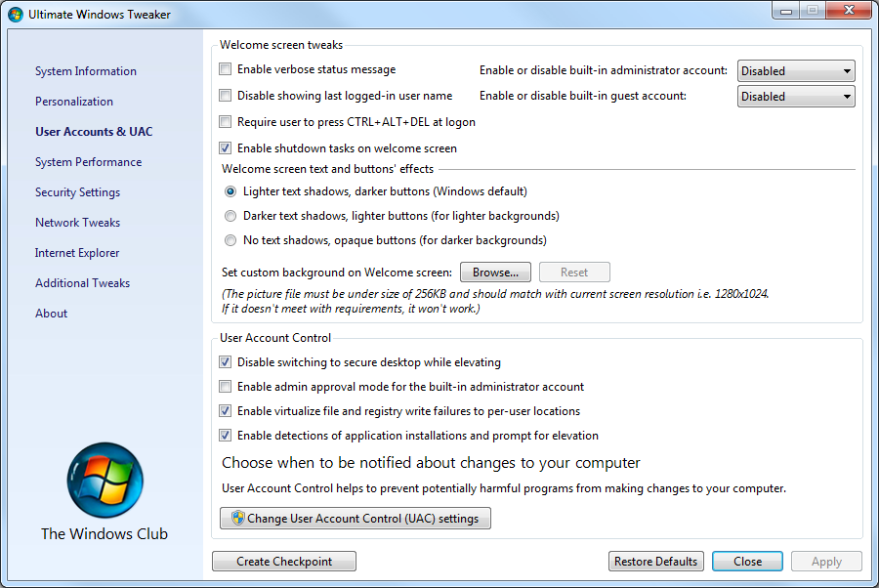Check Require user to press CTRL+ALT+DEL at logon
879x588 pixels.
point(226,122)
